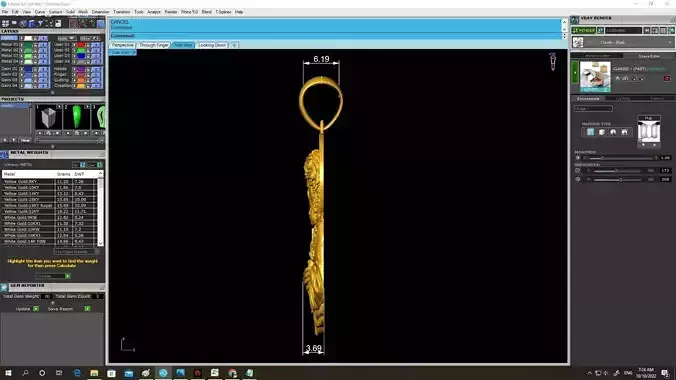Open the Windows Start menu
Screen dimensions: 676x380
pos(8,373)
